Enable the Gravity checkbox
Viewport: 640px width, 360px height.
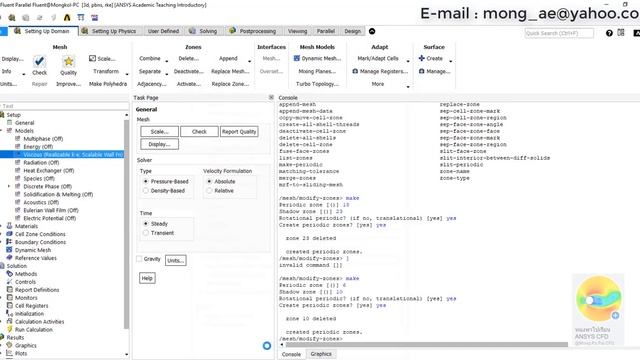coord(139,259)
